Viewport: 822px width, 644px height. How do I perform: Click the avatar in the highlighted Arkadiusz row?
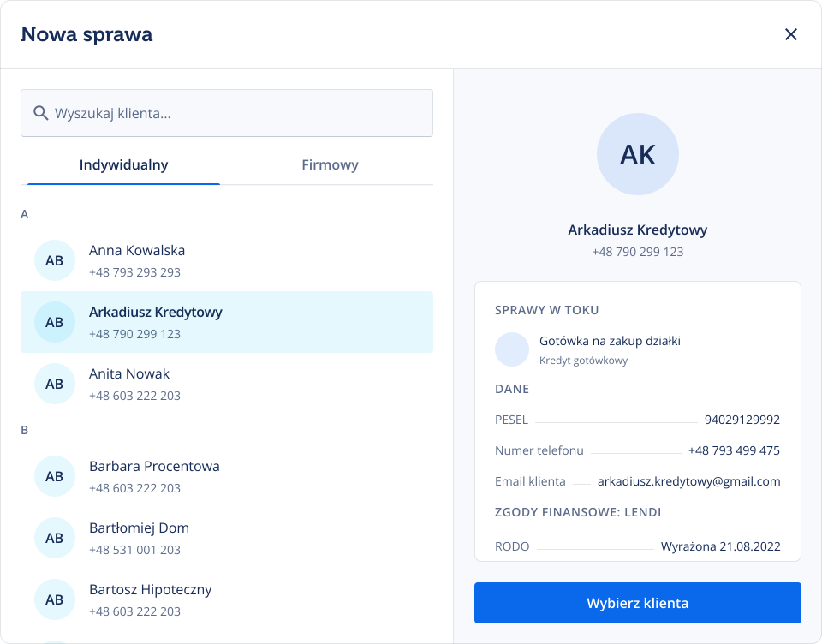point(55,322)
